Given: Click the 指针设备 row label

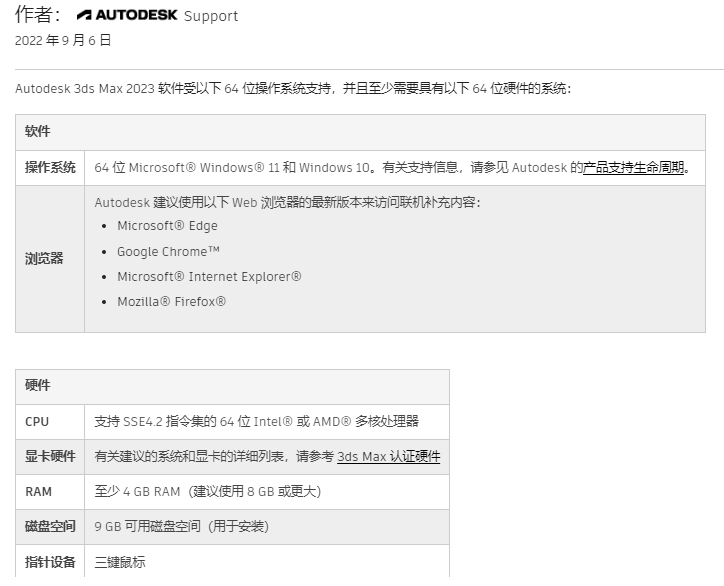Looking at the screenshot, I should (x=50, y=562).
